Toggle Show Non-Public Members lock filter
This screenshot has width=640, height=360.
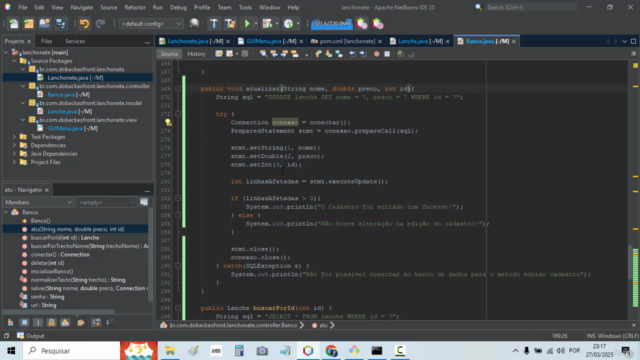coord(51,322)
